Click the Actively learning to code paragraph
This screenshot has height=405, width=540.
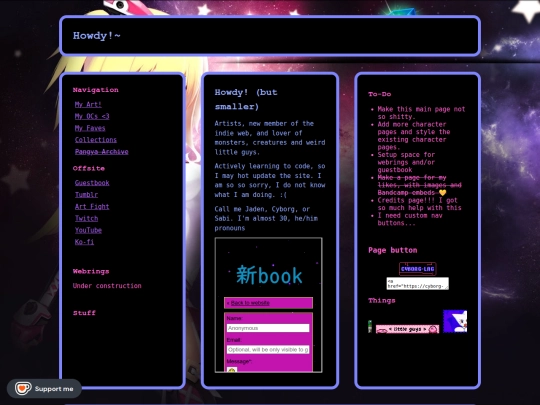click(x=270, y=180)
